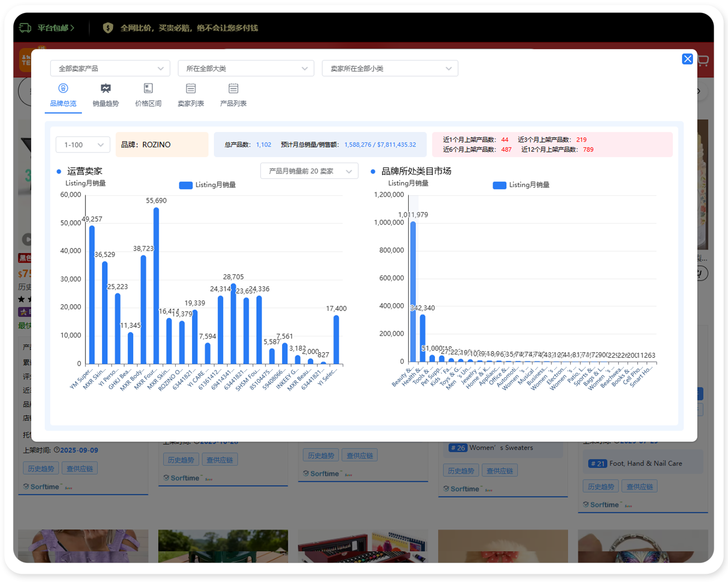Expand the 产品月销量前 20 卖家 dropdown
This screenshot has width=728, height=582.
tap(309, 171)
